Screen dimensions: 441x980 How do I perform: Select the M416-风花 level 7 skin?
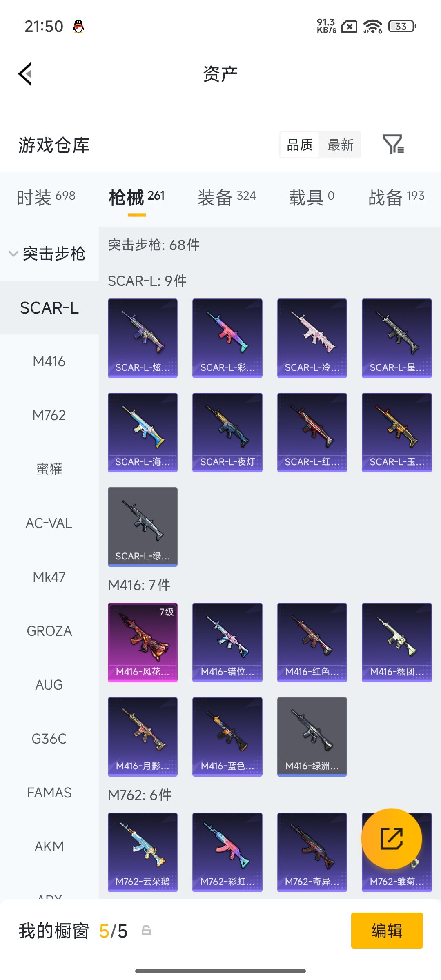[143, 642]
